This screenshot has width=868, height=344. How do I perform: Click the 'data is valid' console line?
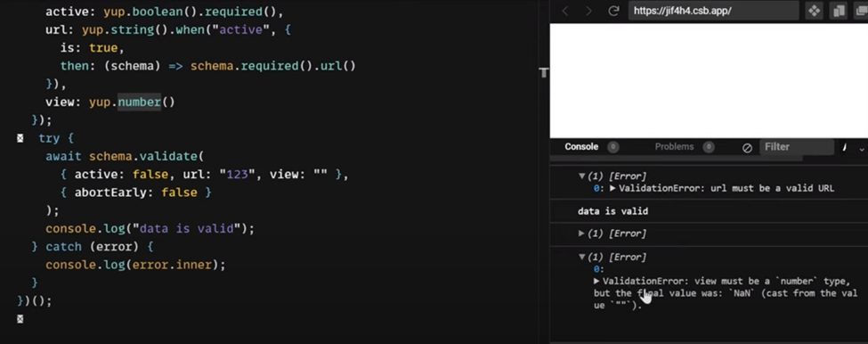pyautogui.click(x=612, y=211)
